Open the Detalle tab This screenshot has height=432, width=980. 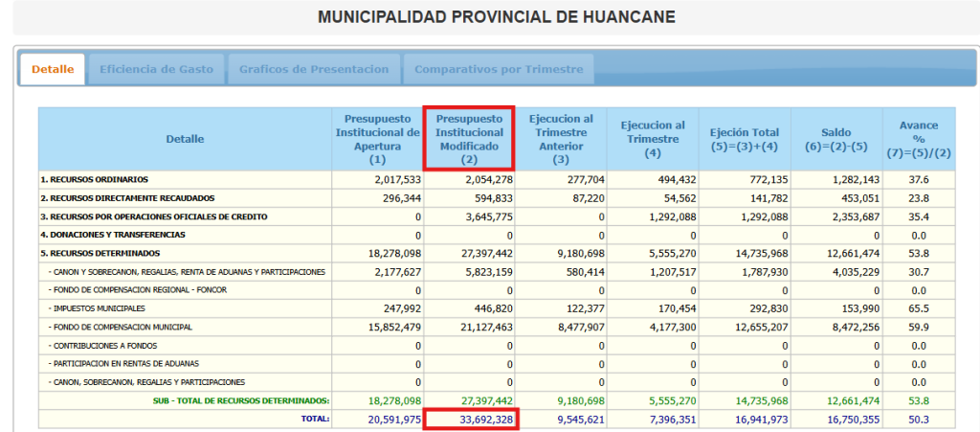click(x=53, y=69)
